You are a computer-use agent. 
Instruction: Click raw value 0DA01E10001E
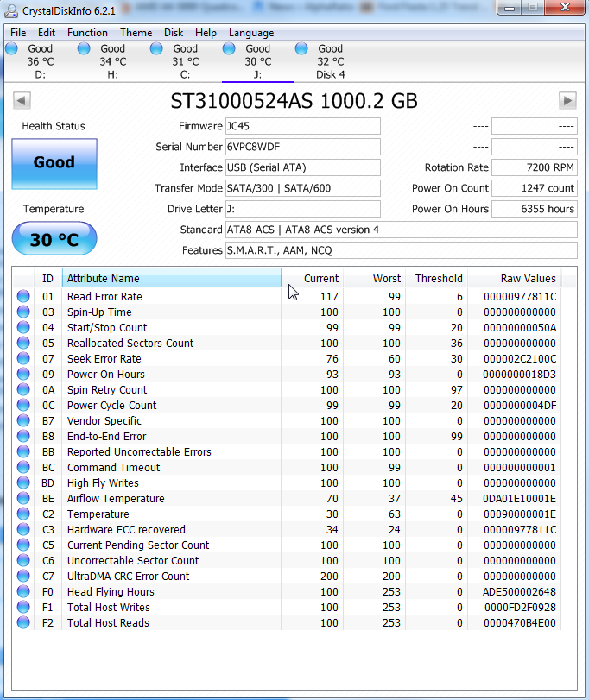(519, 498)
